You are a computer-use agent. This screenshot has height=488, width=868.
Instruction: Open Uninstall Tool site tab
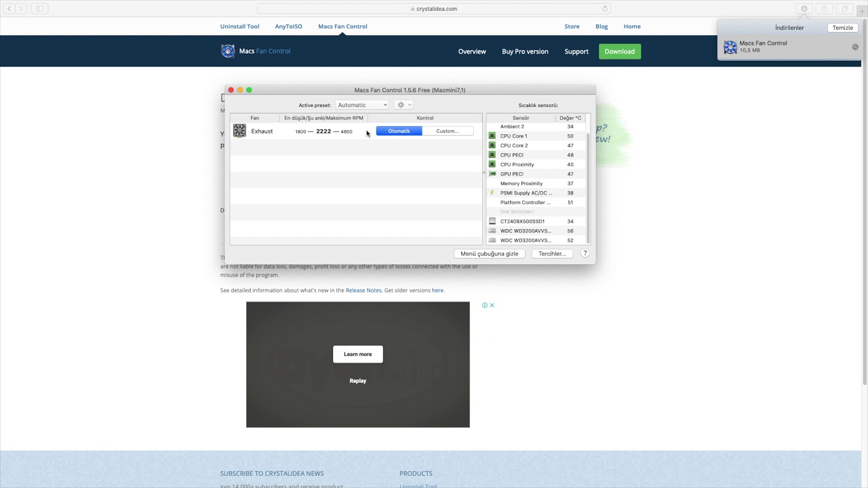[x=239, y=26]
